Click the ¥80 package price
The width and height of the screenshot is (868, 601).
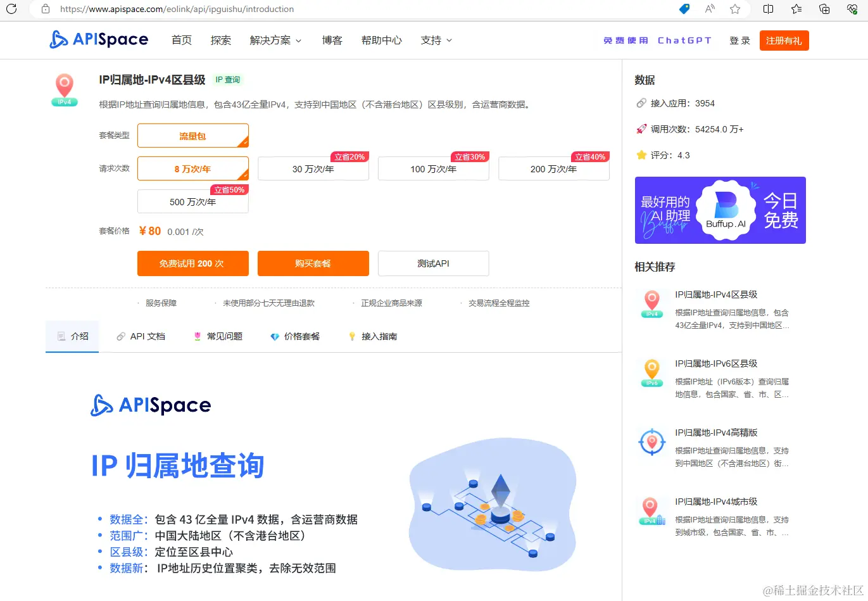click(150, 231)
